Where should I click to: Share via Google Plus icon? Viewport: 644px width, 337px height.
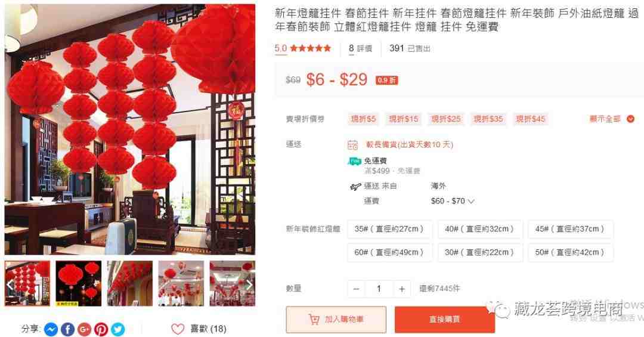[x=84, y=329]
